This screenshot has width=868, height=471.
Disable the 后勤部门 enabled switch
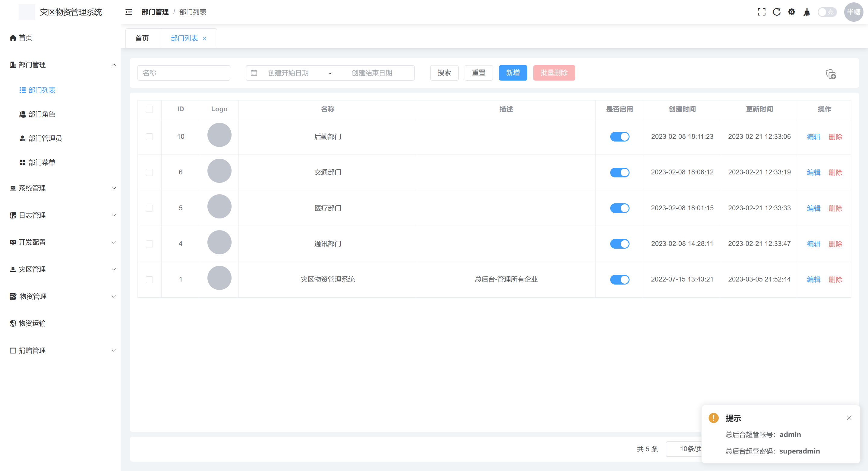click(620, 137)
